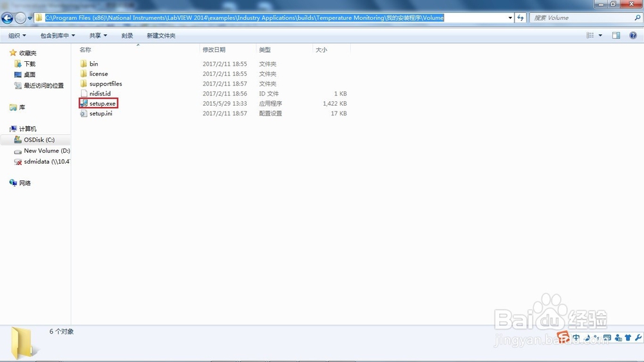Image resolution: width=644 pixels, height=362 pixels.
Task: Click the search magnifier icon
Action: tap(638, 17)
